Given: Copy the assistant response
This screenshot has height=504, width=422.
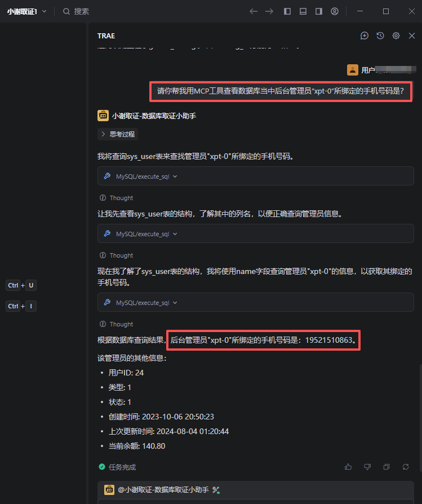Looking at the screenshot, I should (387, 467).
